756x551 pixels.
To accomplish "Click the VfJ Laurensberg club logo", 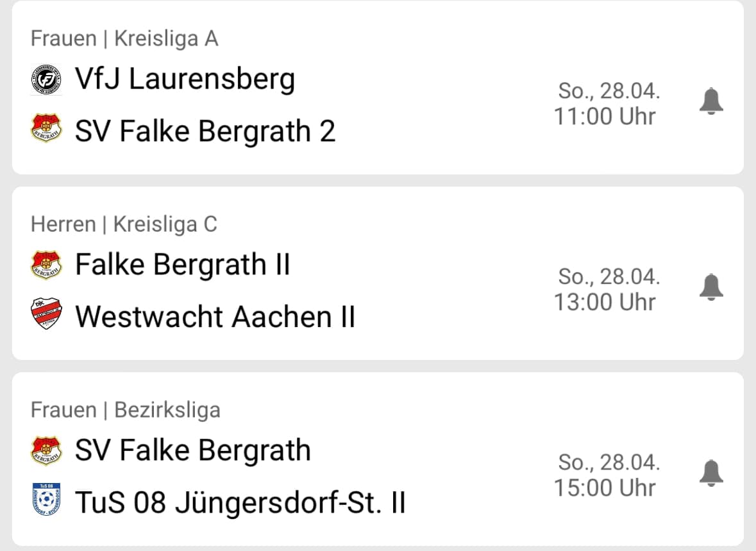I will tap(46, 79).
